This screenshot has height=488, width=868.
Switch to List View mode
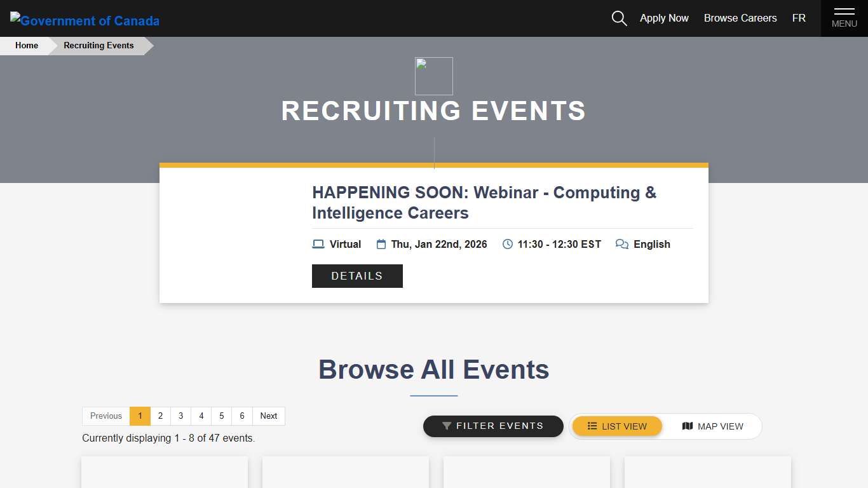pos(616,426)
